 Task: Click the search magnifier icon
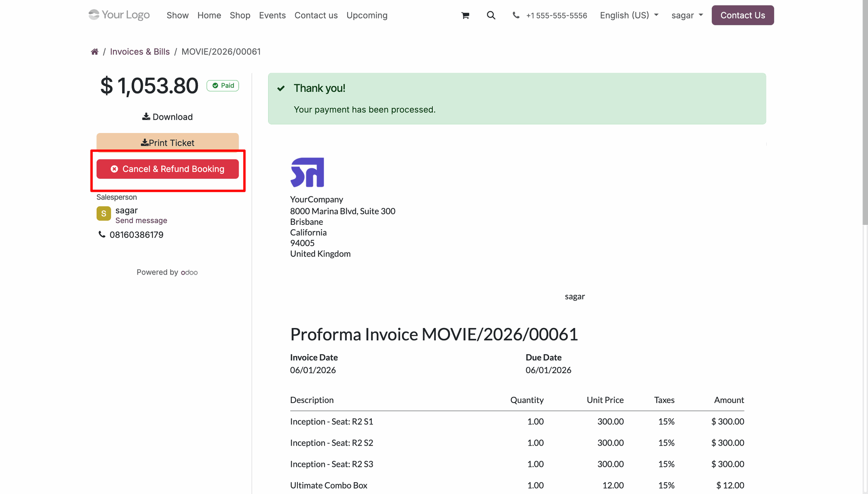coord(491,15)
